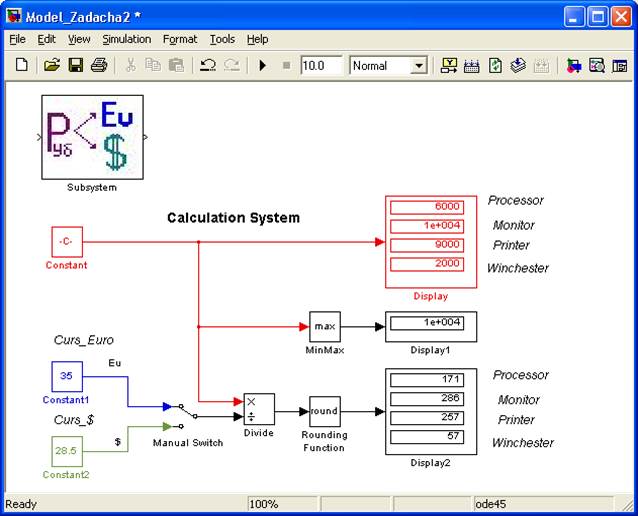The image size is (638, 516).
Task: Select the Divide block
Action: coord(259,409)
